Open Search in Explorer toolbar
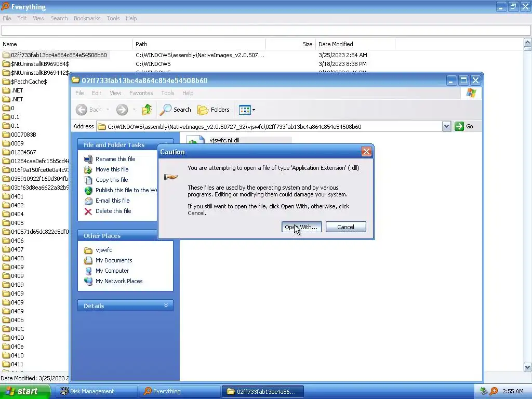This screenshot has width=532, height=399. coord(176,110)
